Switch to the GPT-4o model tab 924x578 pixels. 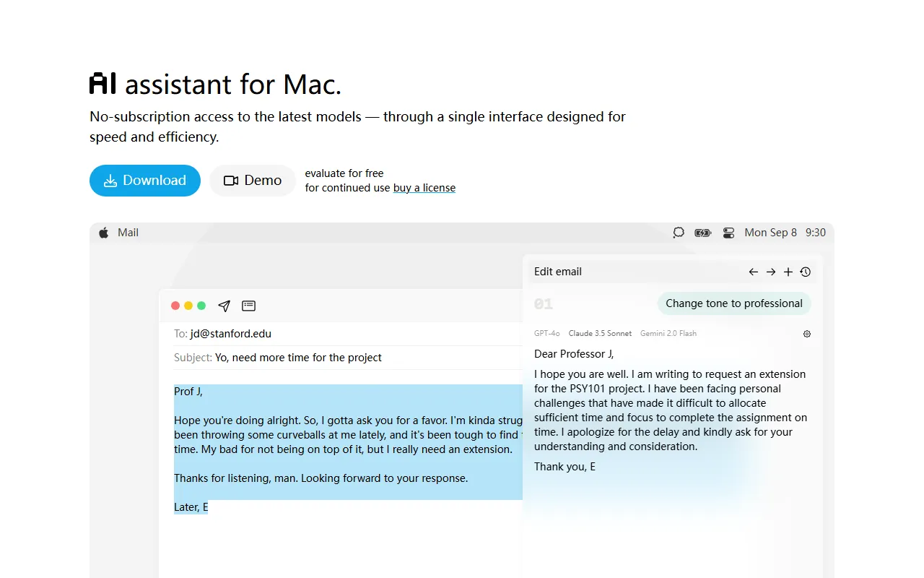(x=546, y=334)
